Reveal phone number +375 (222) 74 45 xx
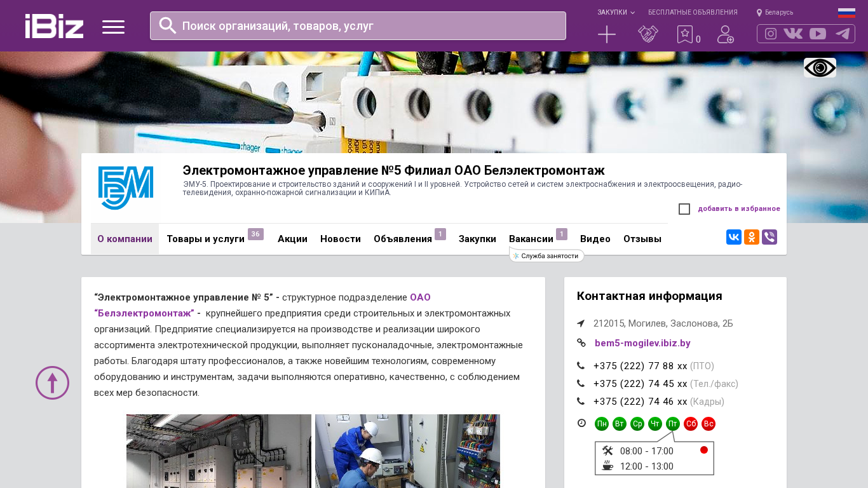The width and height of the screenshot is (868, 488). [641, 384]
